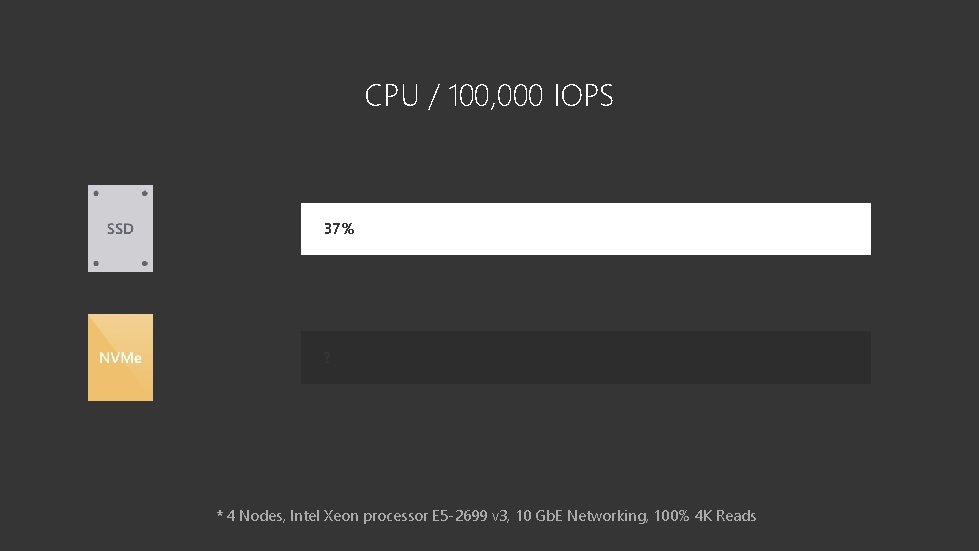Select the white SSD 37% bar
This screenshot has width=979, height=551.
click(586, 229)
